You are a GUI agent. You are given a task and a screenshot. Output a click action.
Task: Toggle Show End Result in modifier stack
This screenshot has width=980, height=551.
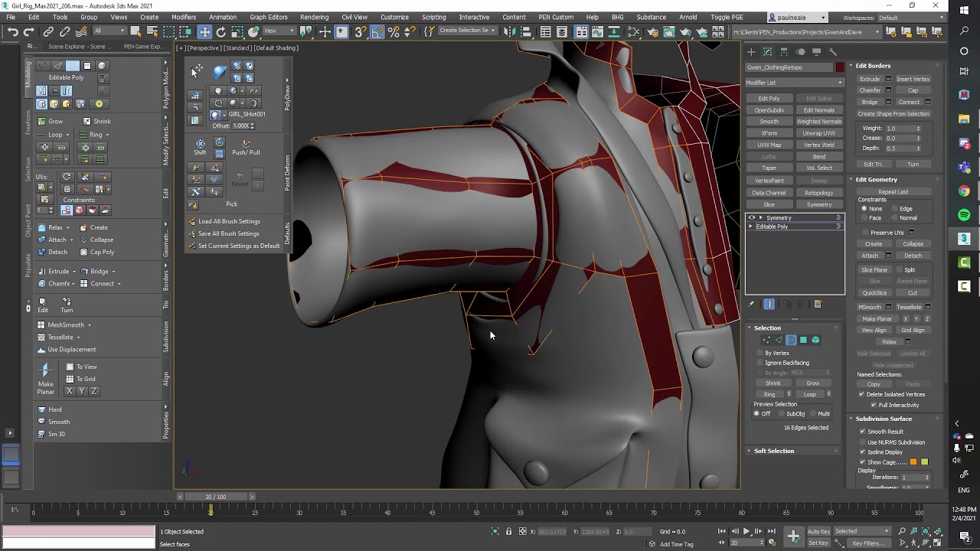769,305
